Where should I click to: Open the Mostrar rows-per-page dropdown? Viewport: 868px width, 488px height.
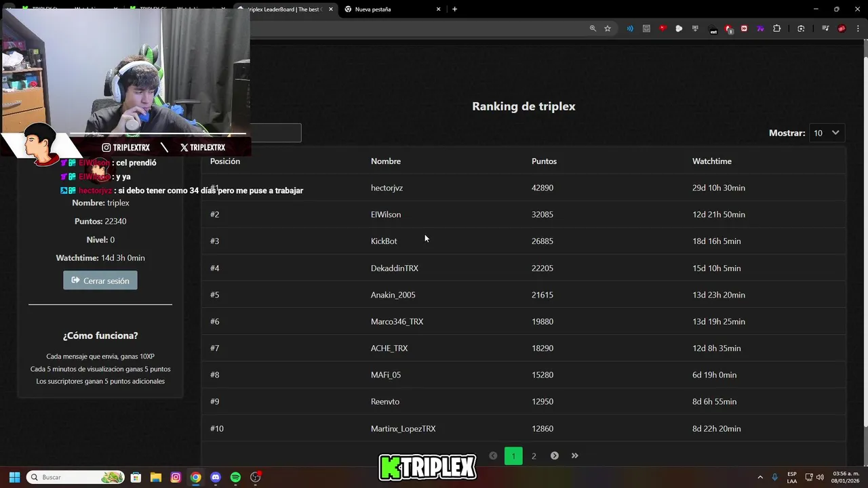tap(827, 133)
